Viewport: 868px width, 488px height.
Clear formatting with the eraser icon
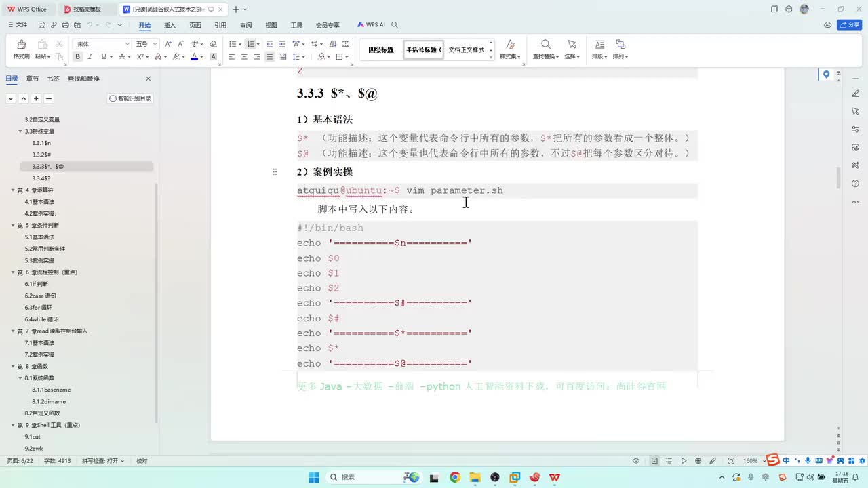coord(213,43)
